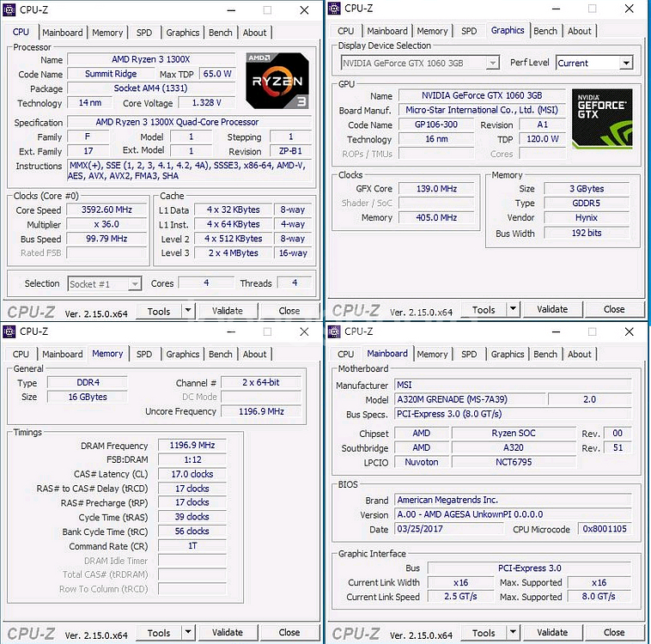Click the Core Speed '3592.60 MHz' value
Image resolution: width=651 pixels, height=644 pixels.
tap(106, 210)
